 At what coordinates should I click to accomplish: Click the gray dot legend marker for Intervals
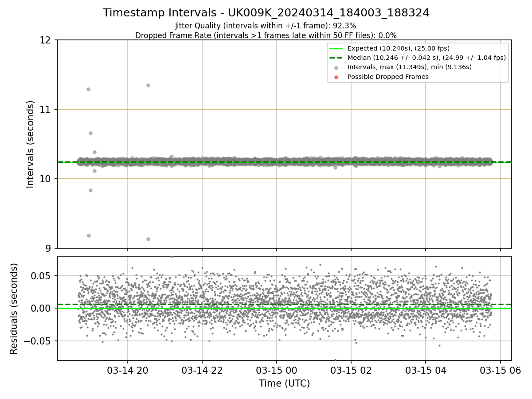click(336, 68)
